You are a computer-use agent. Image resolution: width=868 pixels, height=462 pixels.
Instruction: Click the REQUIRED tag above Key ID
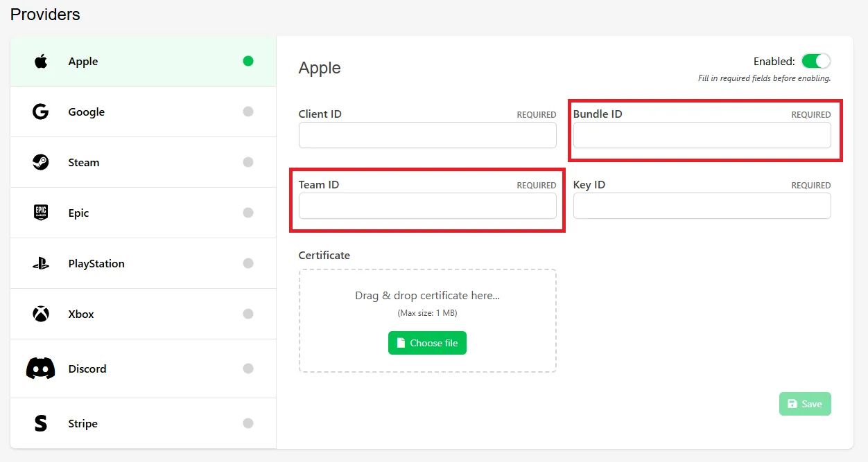point(811,186)
